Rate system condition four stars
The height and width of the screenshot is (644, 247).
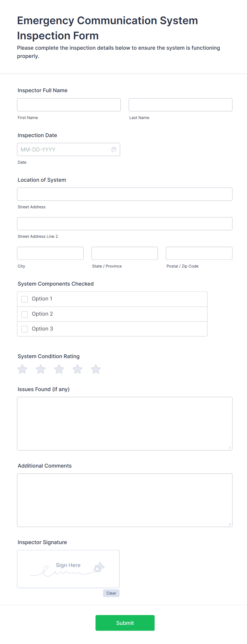(x=78, y=369)
